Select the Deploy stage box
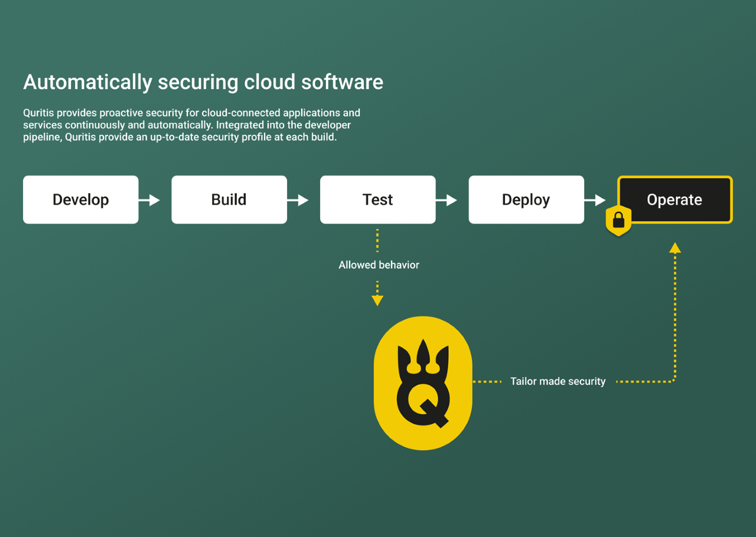This screenshot has height=537, width=756. (526, 200)
